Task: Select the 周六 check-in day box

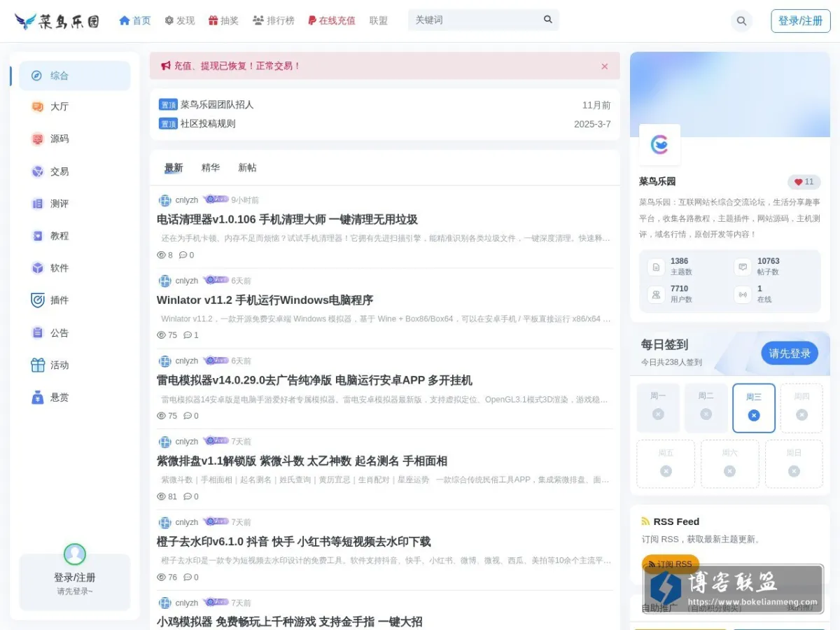Action: click(x=730, y=464)
